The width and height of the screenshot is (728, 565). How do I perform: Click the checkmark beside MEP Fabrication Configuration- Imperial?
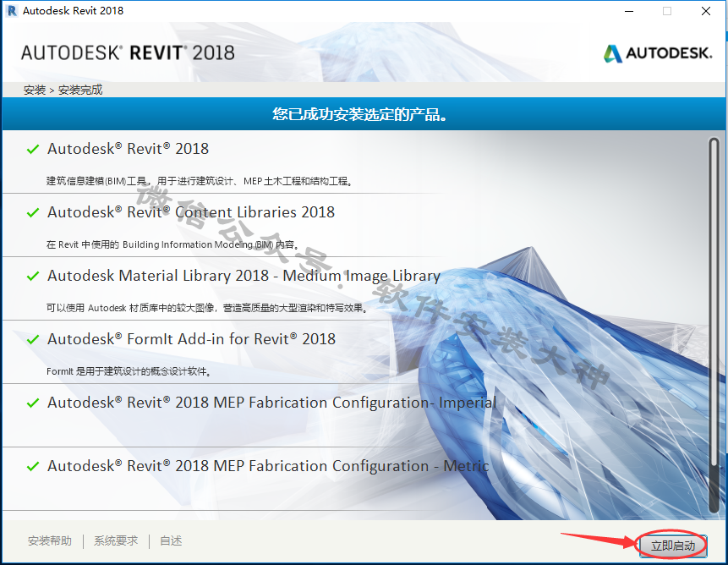(x=32, y=403)
